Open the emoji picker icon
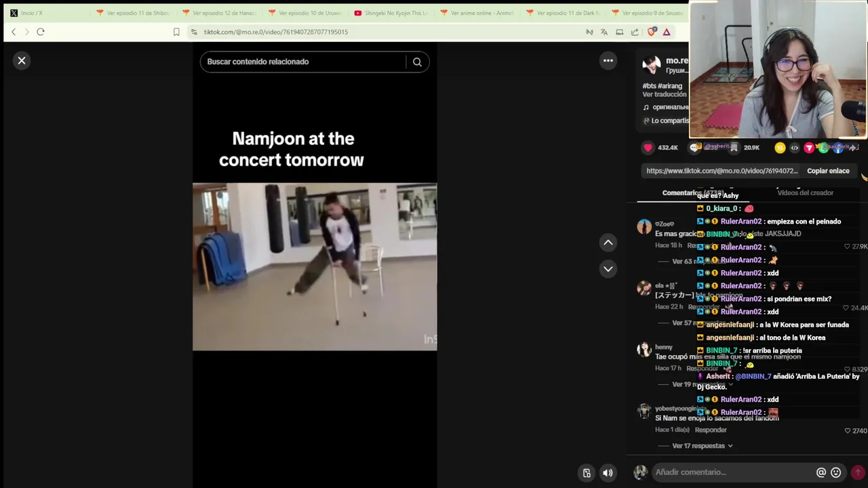The image size is (868, 488). click(836, 472)
